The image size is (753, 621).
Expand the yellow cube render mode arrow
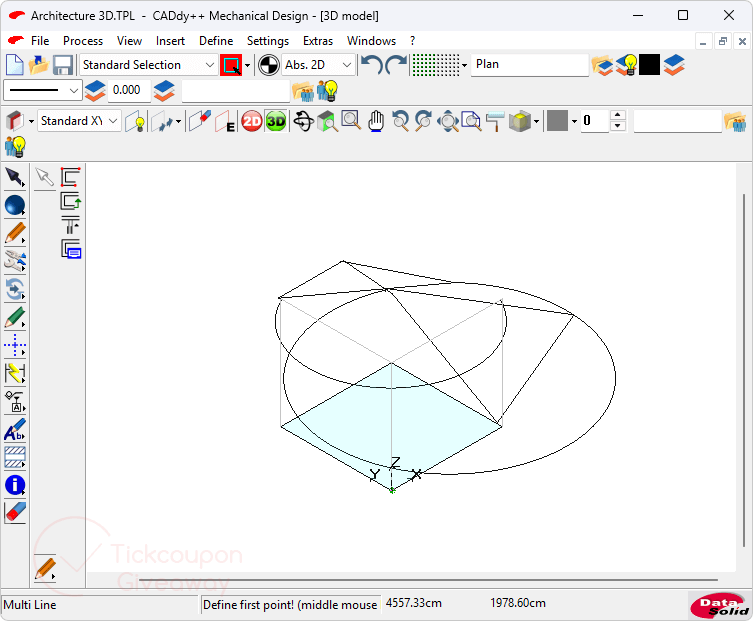pyautogui.click(x=536, y=122)
